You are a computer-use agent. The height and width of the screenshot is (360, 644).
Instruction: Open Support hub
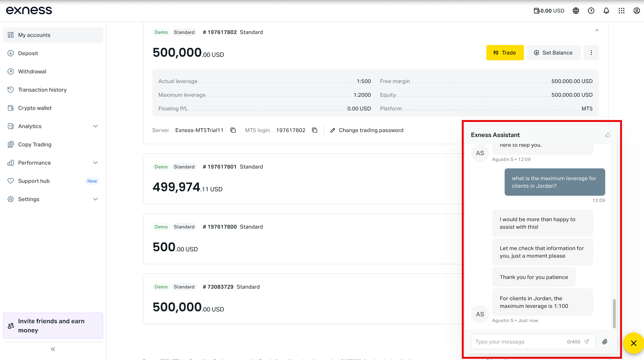[53, 181]
